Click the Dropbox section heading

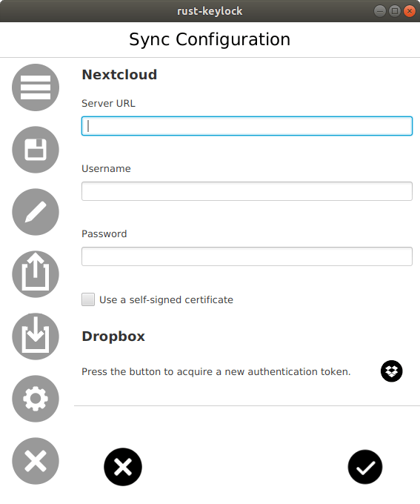tap(113, 336)
